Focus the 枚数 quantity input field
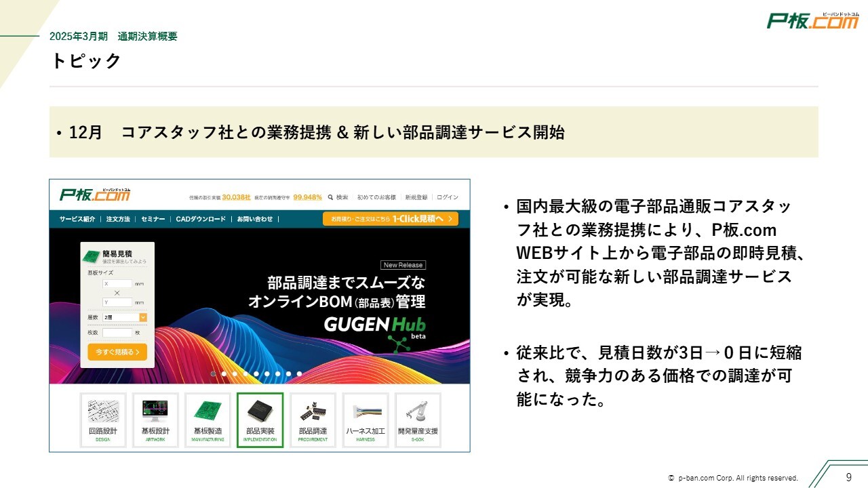The image size is (868, 488). point(117,333)
